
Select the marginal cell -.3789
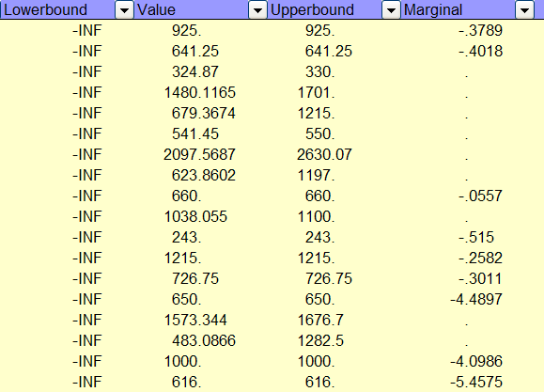point(480,31)
